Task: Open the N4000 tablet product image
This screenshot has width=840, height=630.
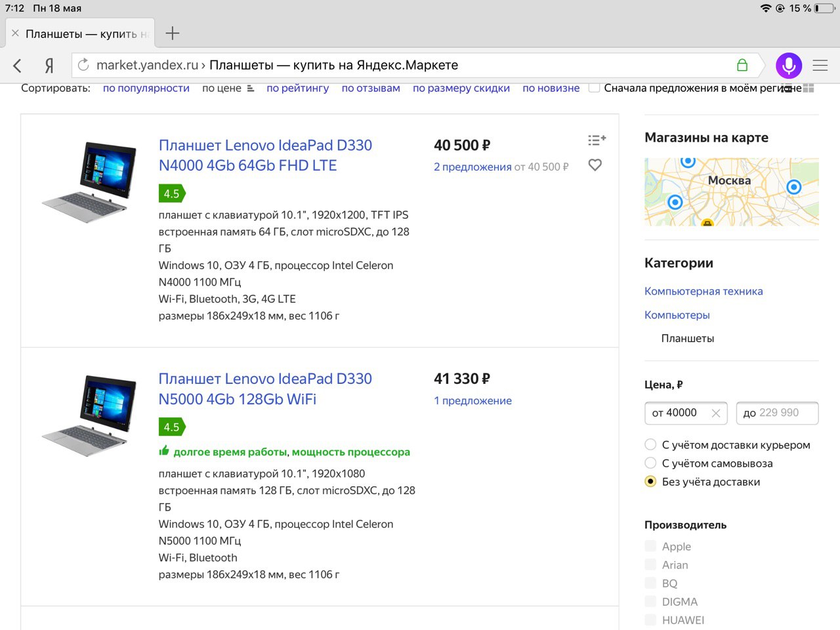Action: 90,182
